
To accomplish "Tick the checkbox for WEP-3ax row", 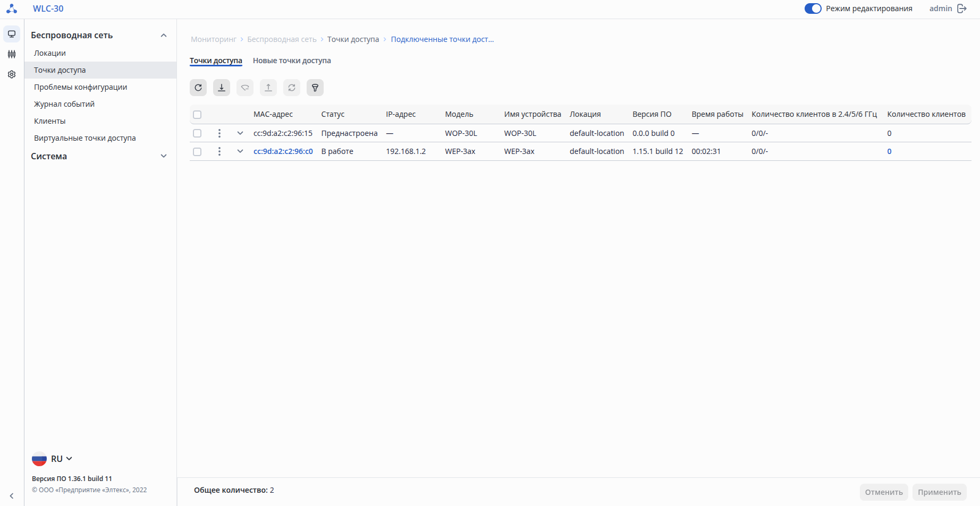I will tap(197, 151).
